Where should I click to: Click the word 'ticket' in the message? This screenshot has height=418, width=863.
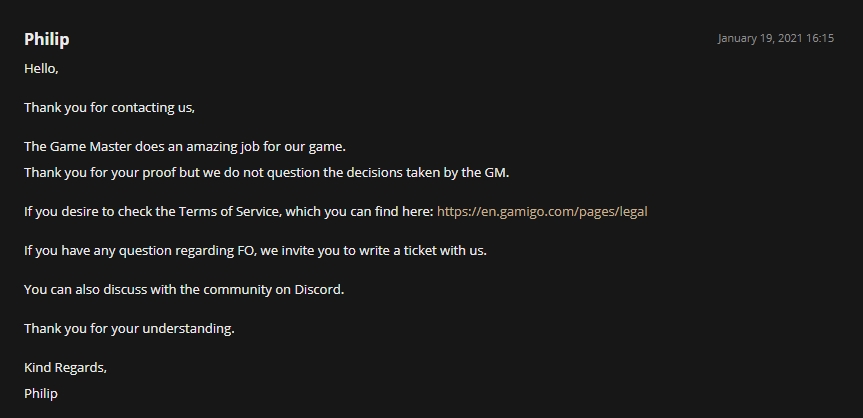409,250
